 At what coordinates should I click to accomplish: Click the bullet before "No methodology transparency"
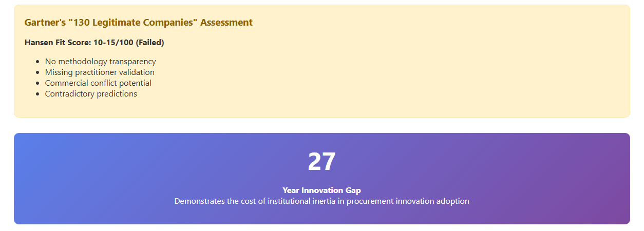point(37,62)
